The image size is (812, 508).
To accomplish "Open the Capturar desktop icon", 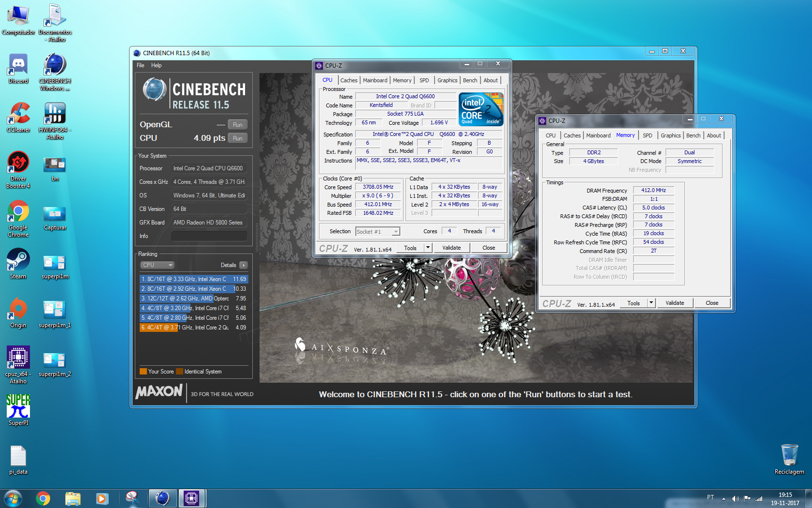I will pyautogui.click(x=55, y=218).
